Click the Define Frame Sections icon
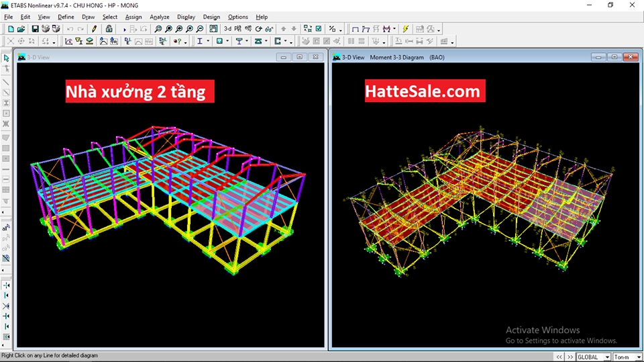This screenshot has height=362, width=644. point(79,41)
